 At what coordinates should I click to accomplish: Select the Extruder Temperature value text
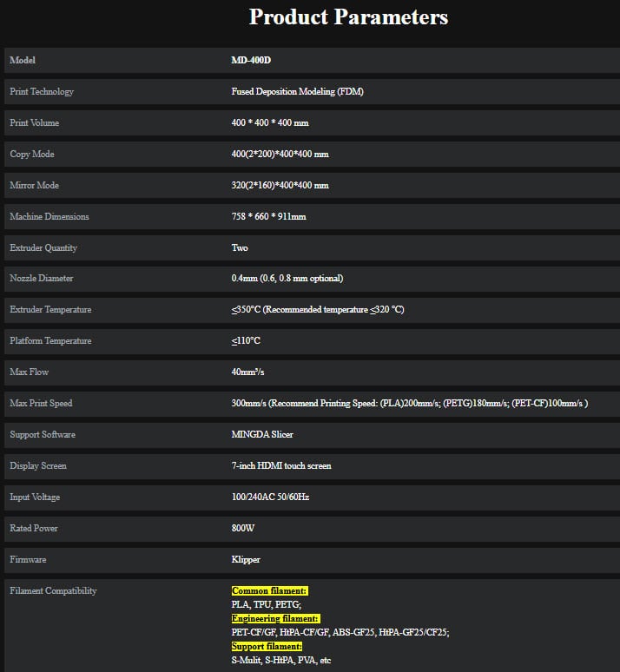pyautogui.click(x=318, y=310)
